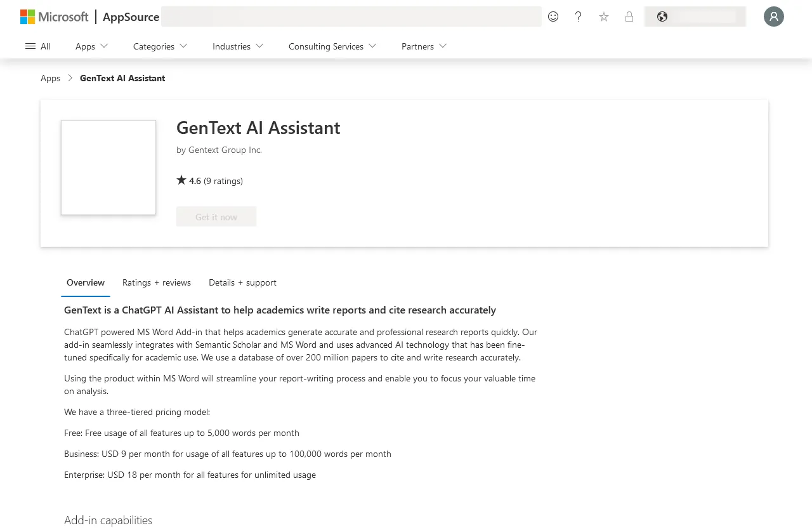Open the (9 ratings) link
This screenshot has height=528, width=812.
(223, 181)
